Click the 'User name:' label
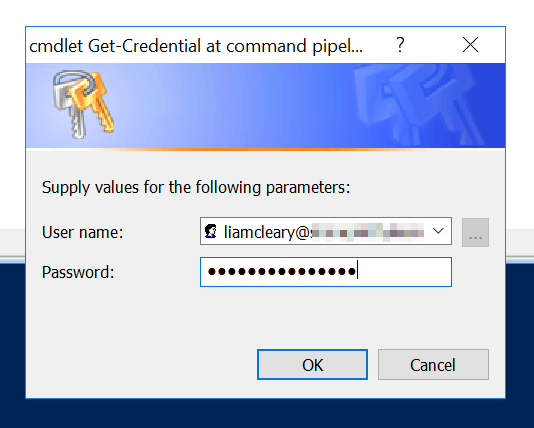The image size is (534, 428). (x=82, y=232)
